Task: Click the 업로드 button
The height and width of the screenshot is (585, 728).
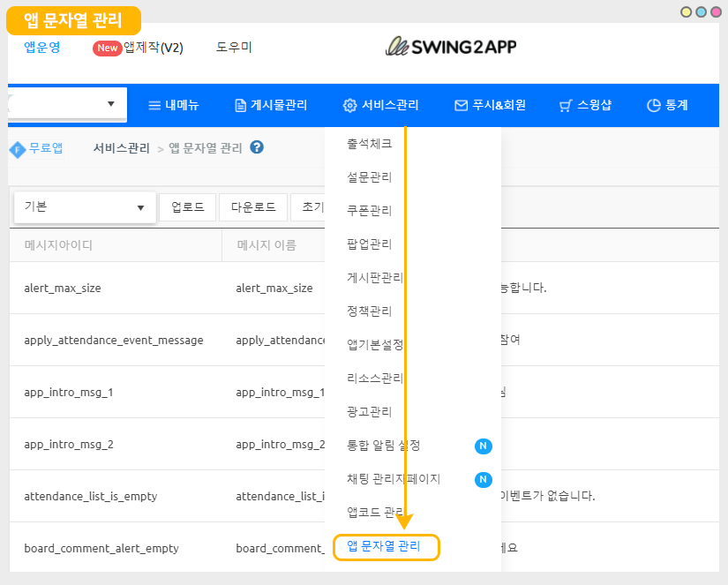Action: click(x=188, y=207)
